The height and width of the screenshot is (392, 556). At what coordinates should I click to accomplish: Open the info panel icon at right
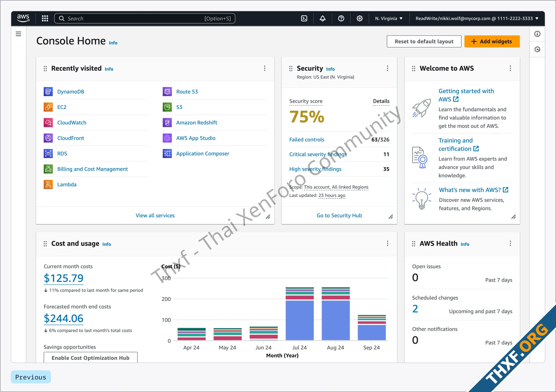point(537,34)
